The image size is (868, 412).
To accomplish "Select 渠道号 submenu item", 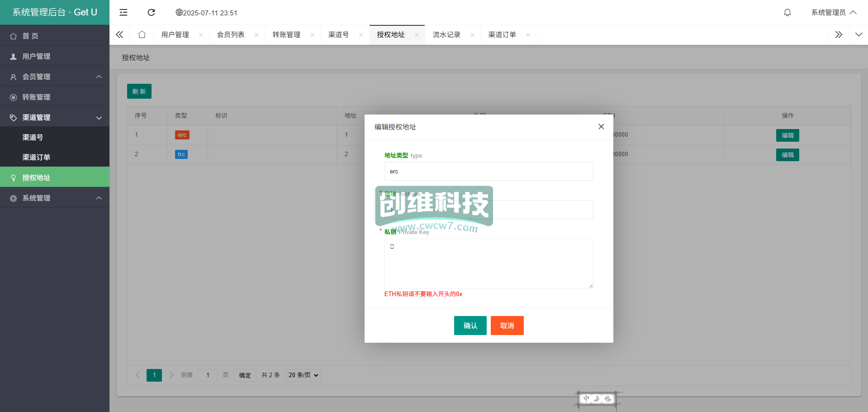I will point(55,137).
